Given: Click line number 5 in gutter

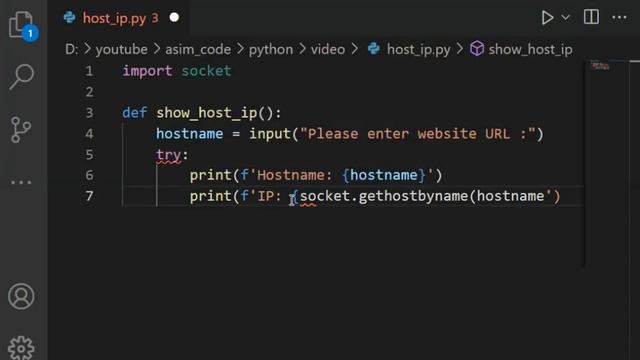Looking at the screenshot, I should tap(89, 155).
